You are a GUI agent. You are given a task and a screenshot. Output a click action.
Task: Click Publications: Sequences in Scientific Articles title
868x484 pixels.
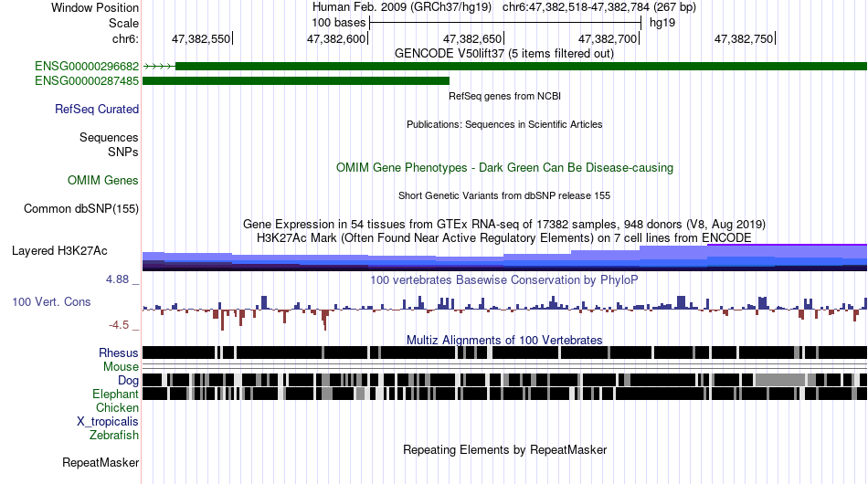point(504,124)
